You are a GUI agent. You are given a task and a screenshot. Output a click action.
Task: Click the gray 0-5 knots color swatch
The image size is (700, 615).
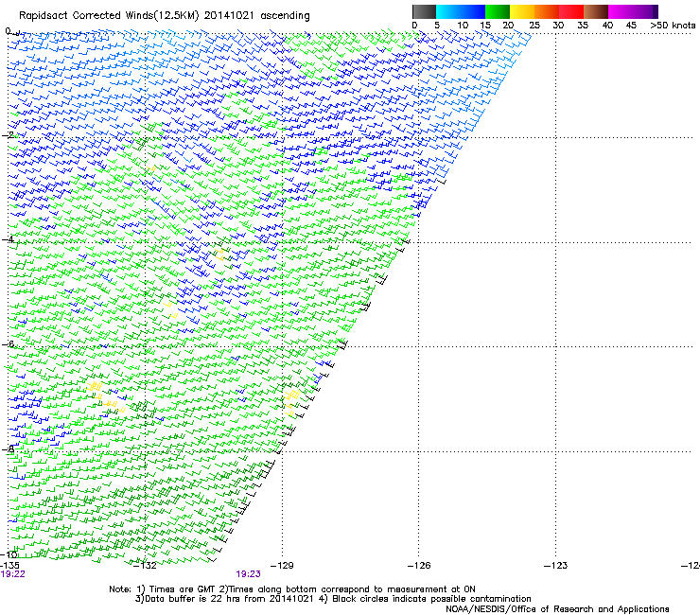424,11
